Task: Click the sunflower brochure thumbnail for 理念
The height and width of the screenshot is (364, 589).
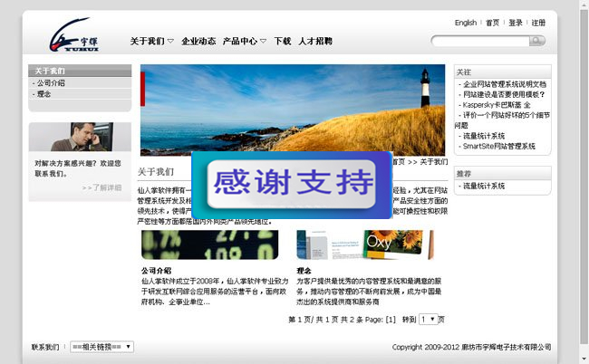Action: [x=365, y=244]
